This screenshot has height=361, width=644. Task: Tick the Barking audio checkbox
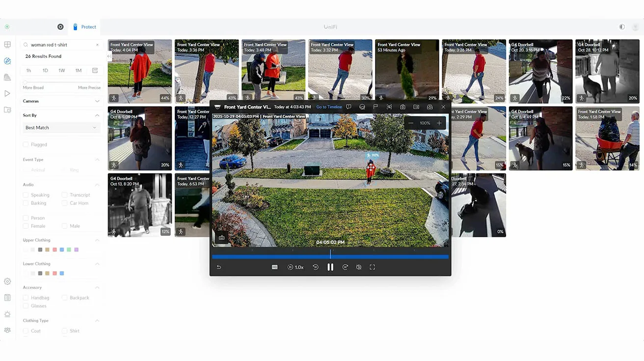(26, 203)
